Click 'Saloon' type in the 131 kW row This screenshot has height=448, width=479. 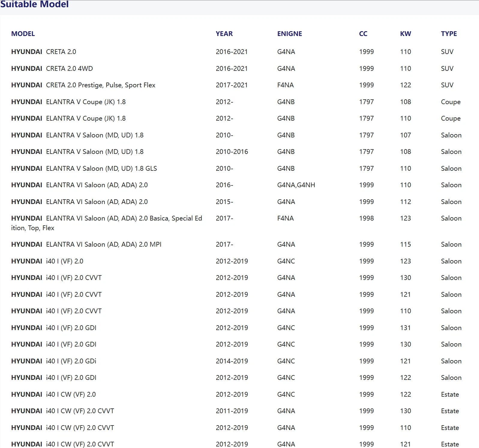point(451,328)
